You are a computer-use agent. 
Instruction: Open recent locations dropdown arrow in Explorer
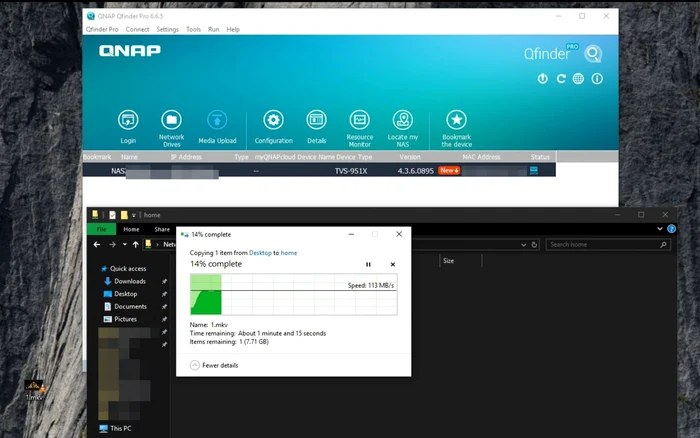point(125,245)
